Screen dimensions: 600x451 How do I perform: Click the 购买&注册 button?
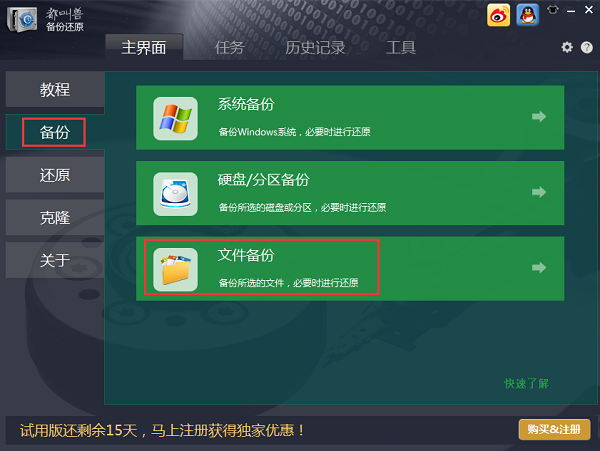pos(554,430)
